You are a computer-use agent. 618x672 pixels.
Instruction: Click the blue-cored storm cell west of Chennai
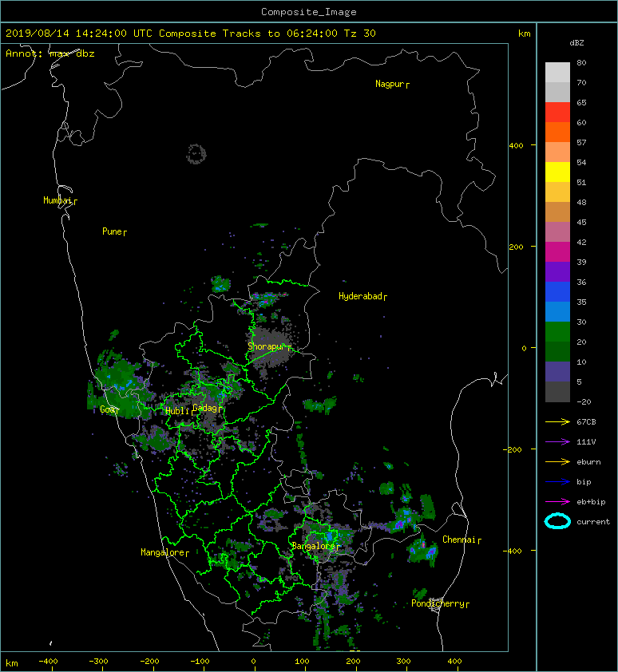[x=422, y=550]
